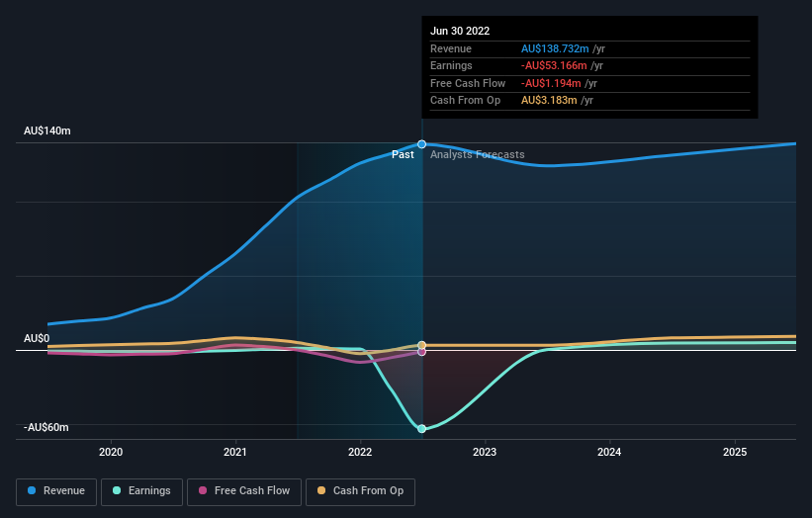
Task: Click the Cash From Op label in tooltip
Action: [465, 101]
